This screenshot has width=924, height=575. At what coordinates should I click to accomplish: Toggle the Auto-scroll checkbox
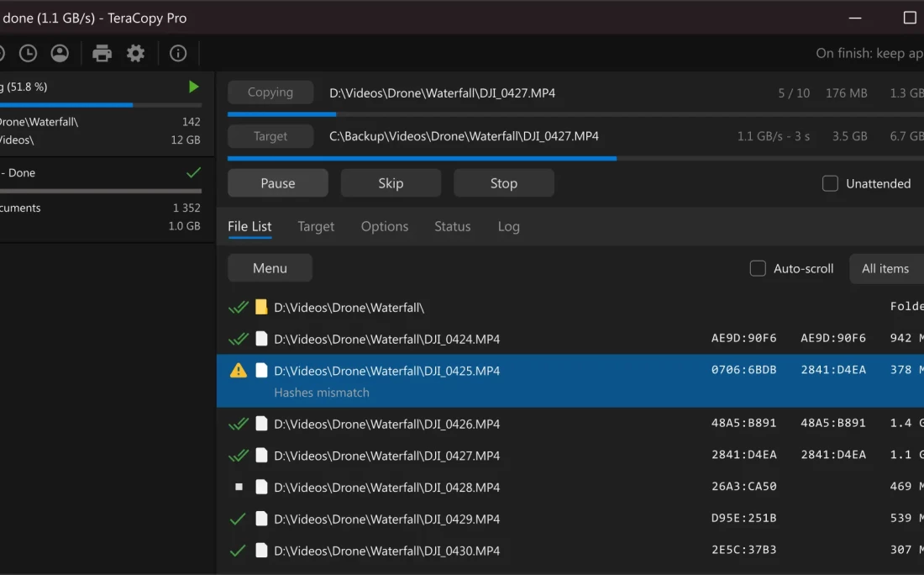pos(758,268)
